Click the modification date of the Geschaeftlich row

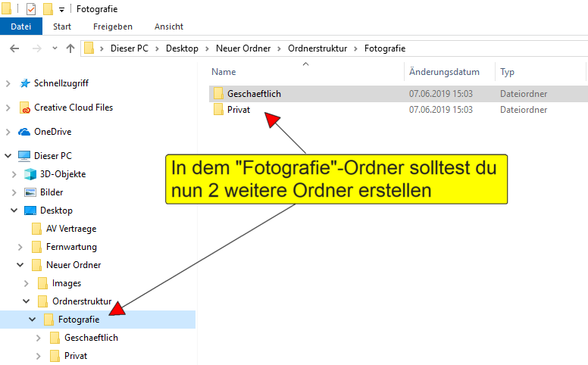441,94
